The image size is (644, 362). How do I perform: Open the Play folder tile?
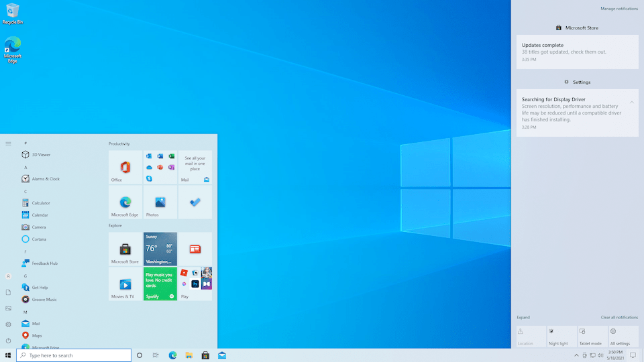195,284
